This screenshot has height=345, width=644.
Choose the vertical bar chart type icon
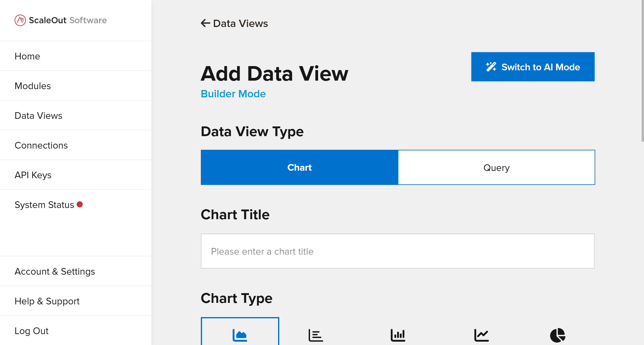(x=398, y=335)
